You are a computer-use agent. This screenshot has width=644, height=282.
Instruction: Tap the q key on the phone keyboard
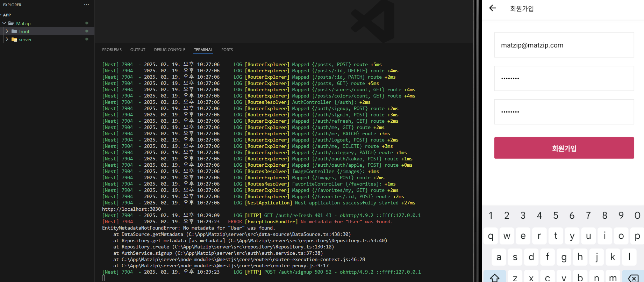point(491,236)
